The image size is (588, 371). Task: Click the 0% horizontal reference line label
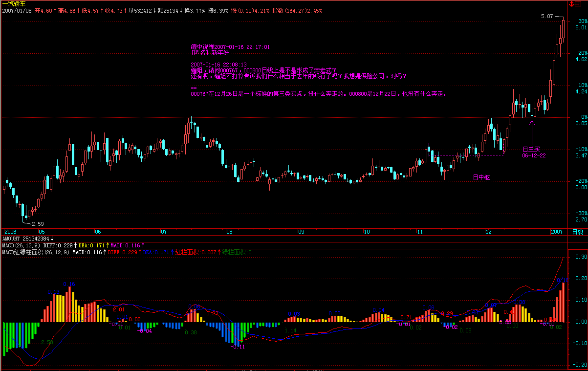point(582,117)
